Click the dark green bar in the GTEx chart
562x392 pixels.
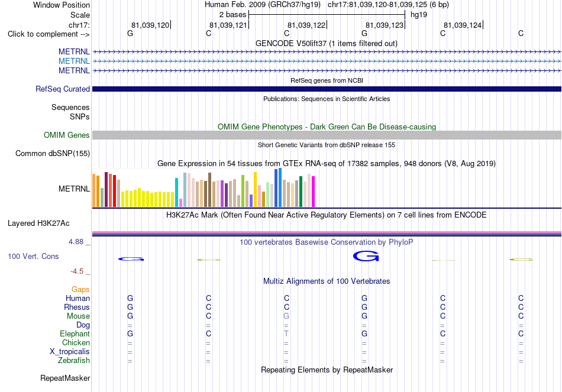pos(301,192)
